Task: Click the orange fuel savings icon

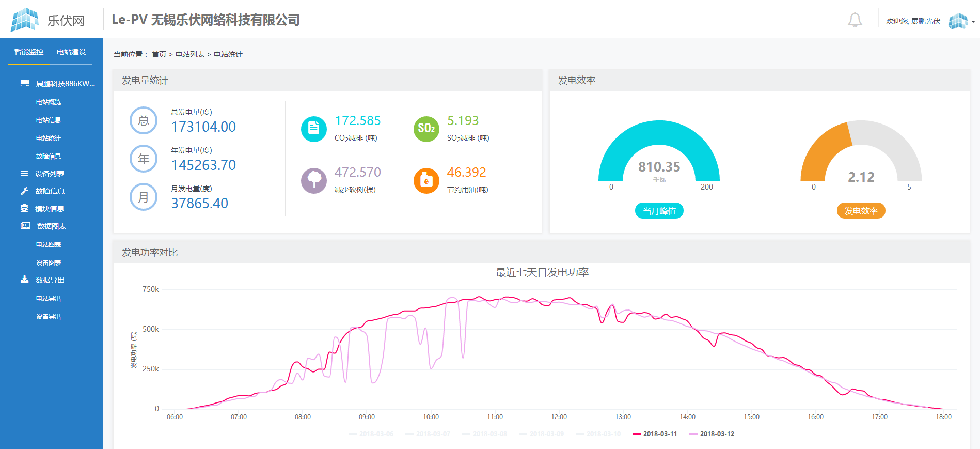Action: coord(426,180)
